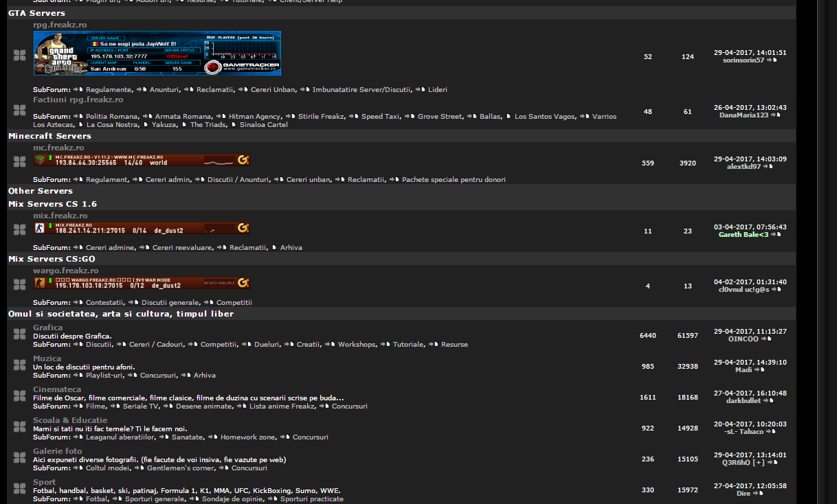Image resolution: width=837 pixels, height=504 pixels.
Task: Open Homework zone subforum
Action: (248, 437)
